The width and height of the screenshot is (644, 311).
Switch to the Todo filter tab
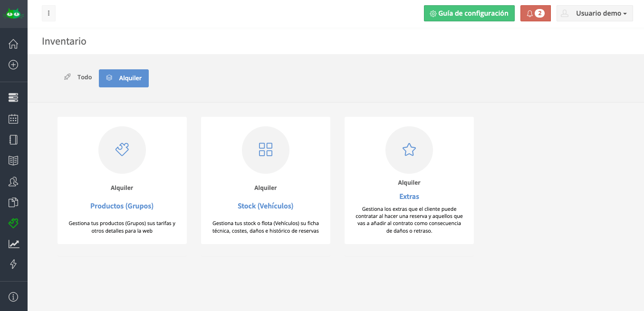click(78, 77)
